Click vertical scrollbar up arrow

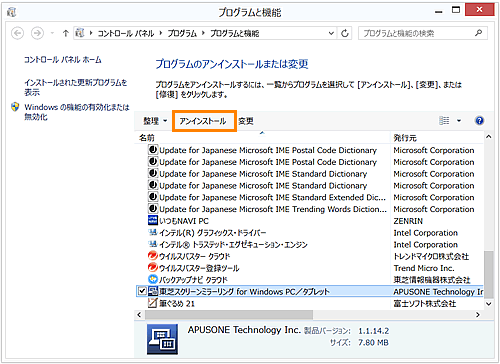[489, 137]
